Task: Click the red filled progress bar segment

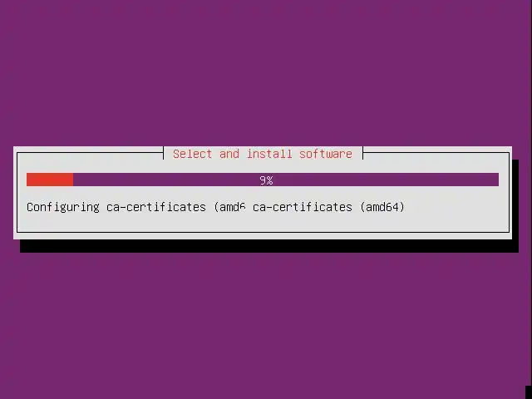Action: [50, 180]
